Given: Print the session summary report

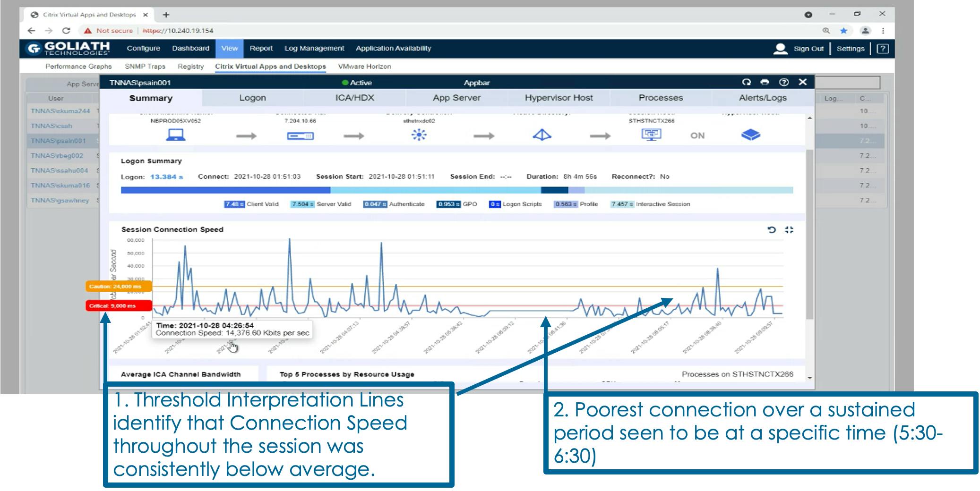Looking at the screenshot, I should 765,82.
